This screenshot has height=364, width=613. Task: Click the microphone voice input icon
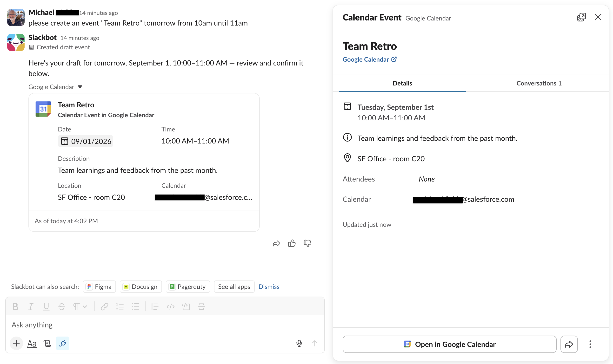point(299,343)
